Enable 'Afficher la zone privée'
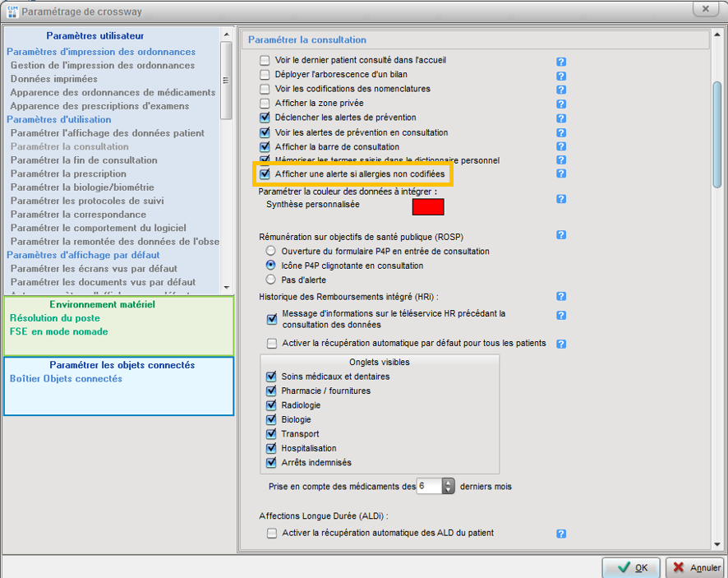 click(x=265, y=103)
